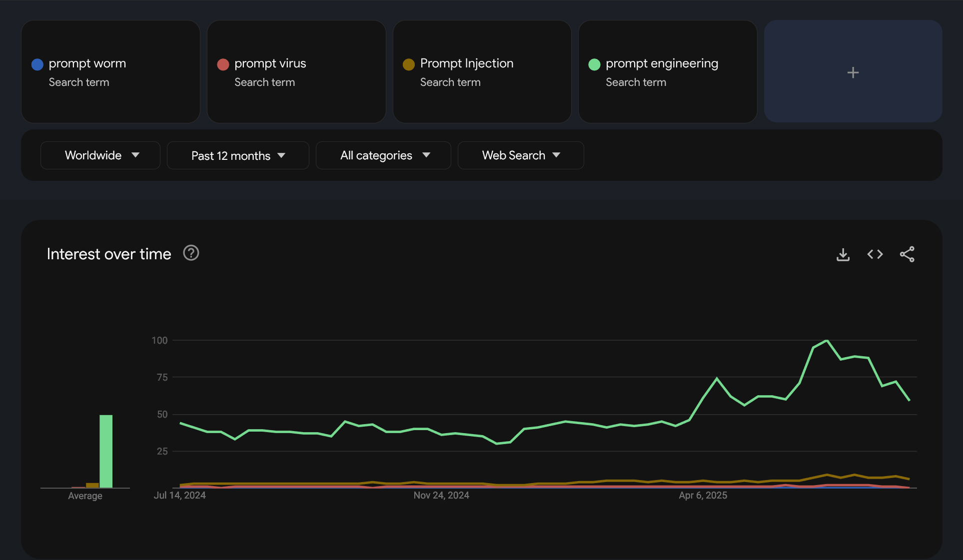The image size is (963, 560).
Task: Edit the prompt worm search term
Action: pyautogui.click(x=87, y=63)
